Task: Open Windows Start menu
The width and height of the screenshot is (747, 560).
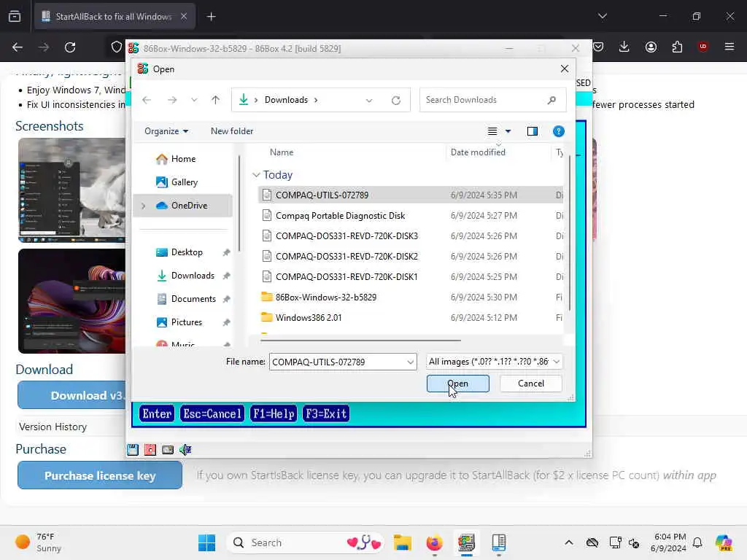Action: [206, 542]
